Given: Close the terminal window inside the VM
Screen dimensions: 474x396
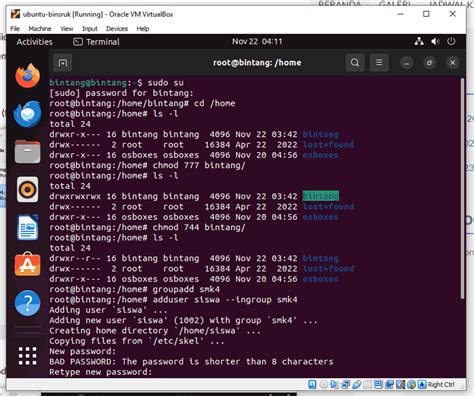Looking at the screenshot, I should [452, 63].
